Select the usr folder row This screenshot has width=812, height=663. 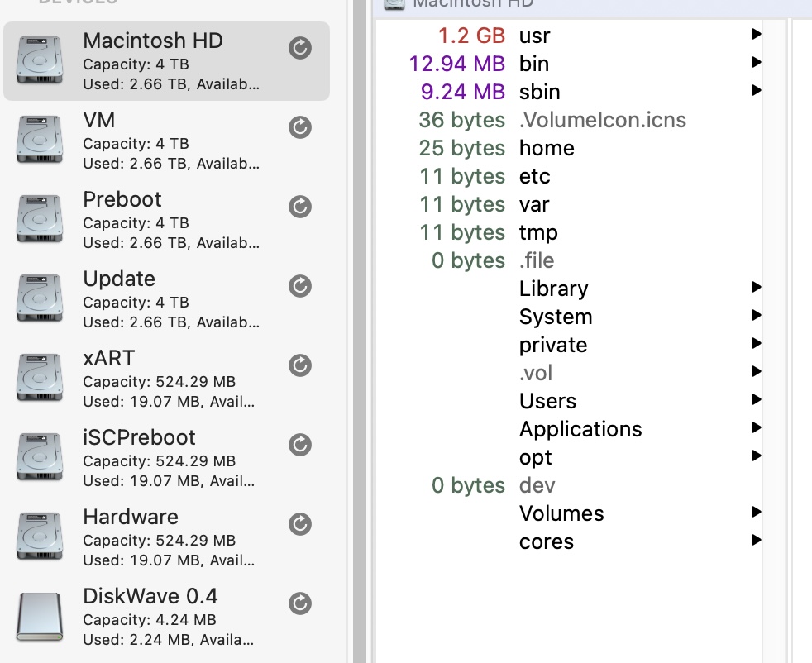[x=569, y=36]
